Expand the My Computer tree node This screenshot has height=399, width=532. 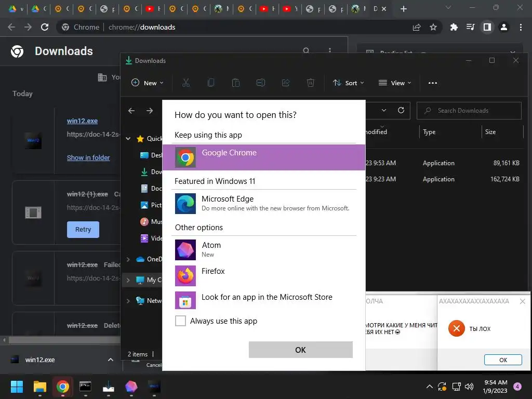(x=128, y=280)
